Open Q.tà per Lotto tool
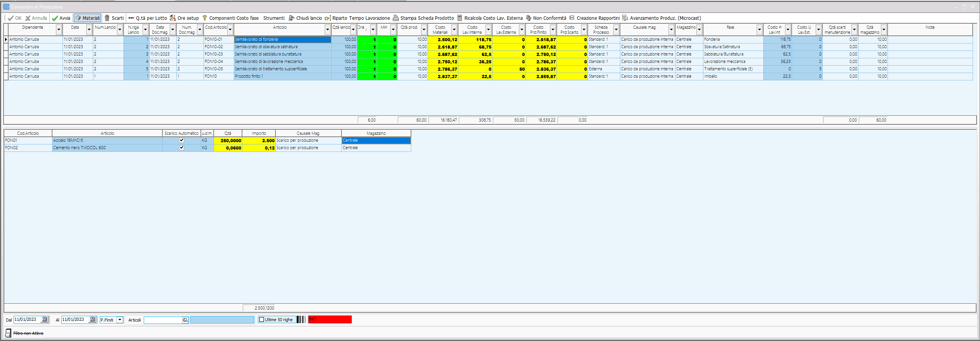The height and width of the screenshot is (341, 980). point(148,18)
